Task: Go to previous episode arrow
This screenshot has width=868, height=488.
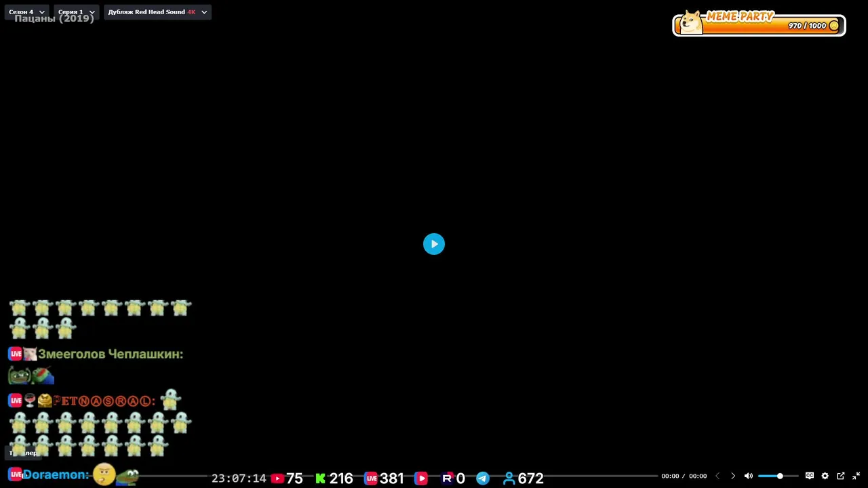Action: click(x=717, y=476)
